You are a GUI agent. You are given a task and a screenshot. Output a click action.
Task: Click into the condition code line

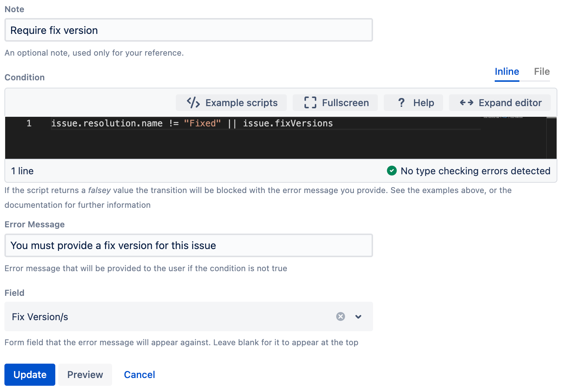tap(265, 123)
